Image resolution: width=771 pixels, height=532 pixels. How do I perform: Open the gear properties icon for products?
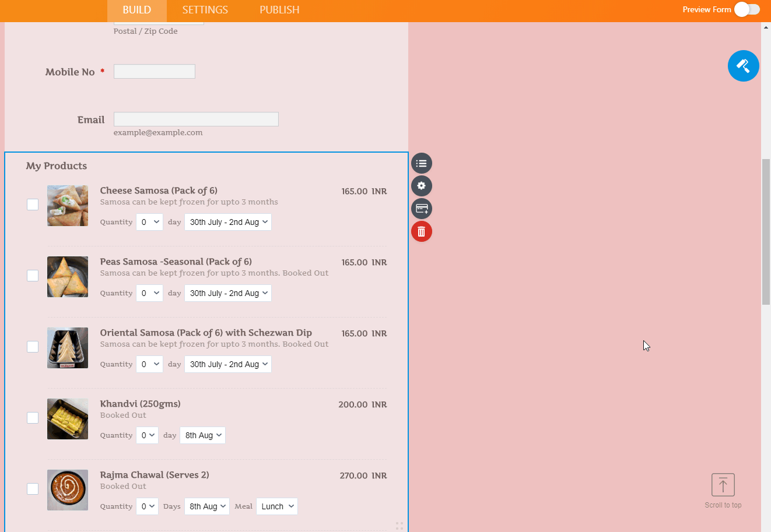click(421, 186)
